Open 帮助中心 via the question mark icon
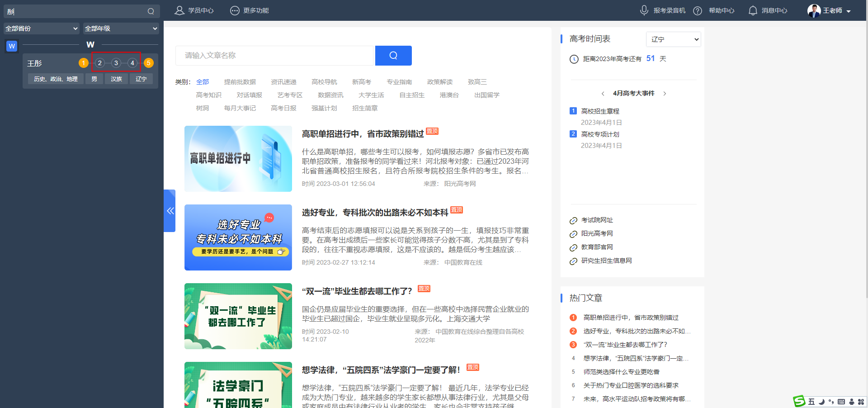The height and width of the screenshot is (408, 868). pyautogui.click(x=698, y=10)
